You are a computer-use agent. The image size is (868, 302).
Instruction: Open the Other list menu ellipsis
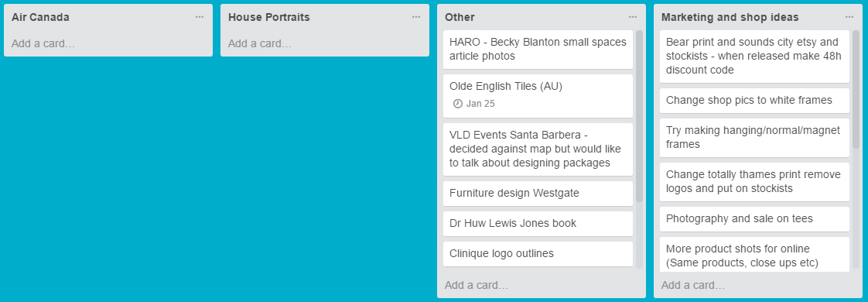click(x=633, y=17)
